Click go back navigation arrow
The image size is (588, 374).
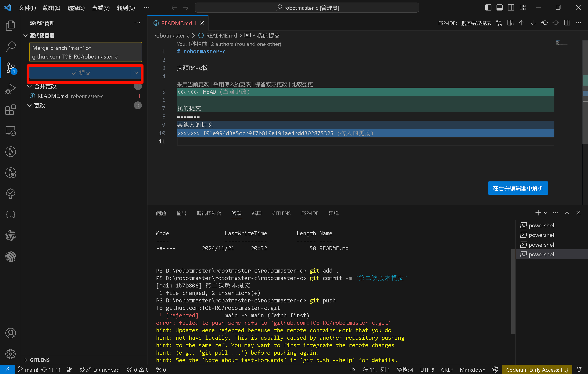(x=174, y=7)
